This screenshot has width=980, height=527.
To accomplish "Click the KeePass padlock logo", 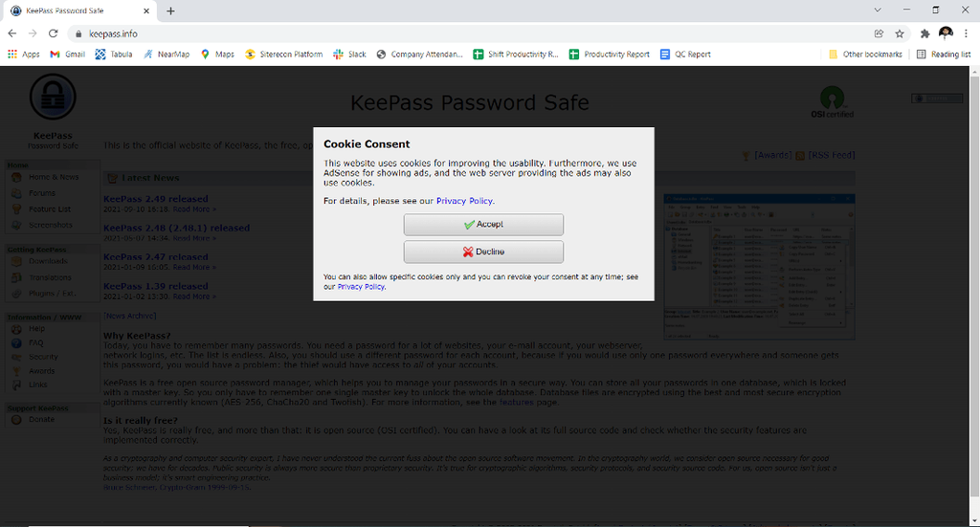I will point(53,97).
